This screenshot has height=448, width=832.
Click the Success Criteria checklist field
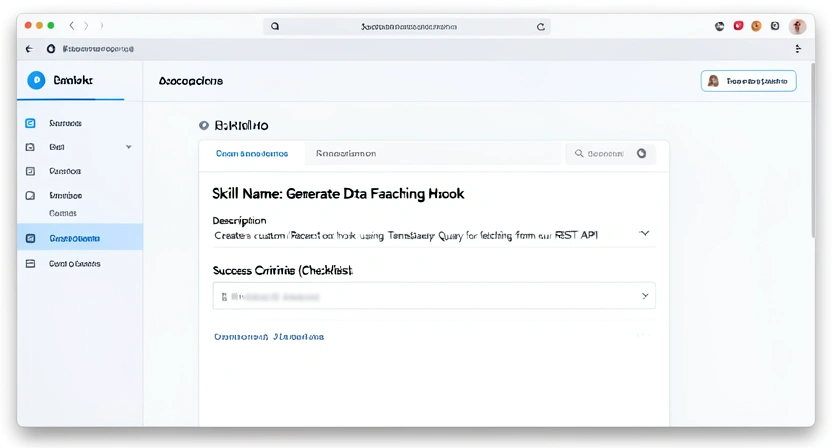(434, 296)
